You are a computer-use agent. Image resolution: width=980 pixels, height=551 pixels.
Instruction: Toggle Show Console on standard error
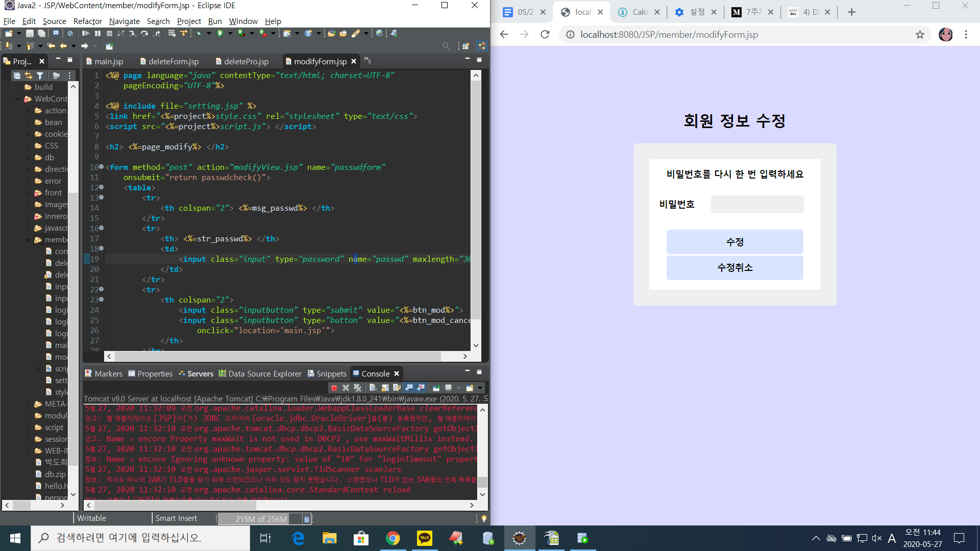point(421,388)
